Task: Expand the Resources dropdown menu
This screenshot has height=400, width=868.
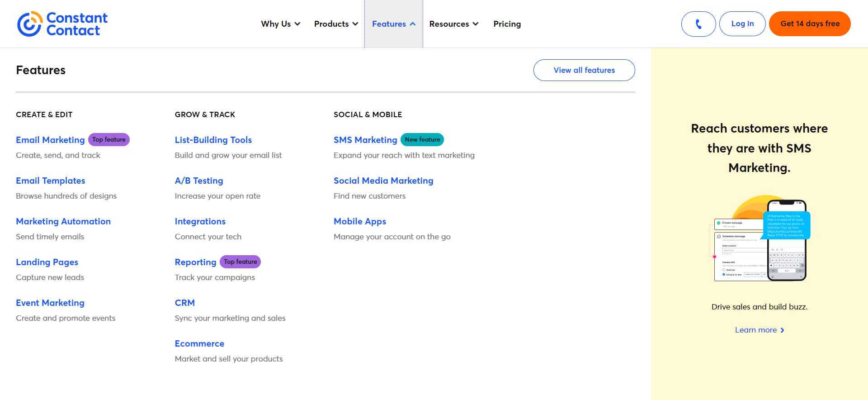Action: coord(454,24)
